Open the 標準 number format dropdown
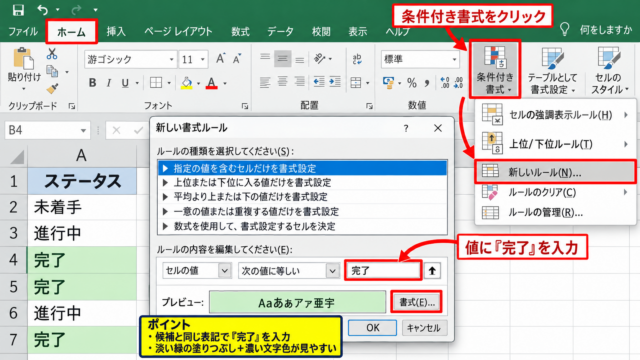The height and width of the screenshot is (360, 640). pos(454,60)
